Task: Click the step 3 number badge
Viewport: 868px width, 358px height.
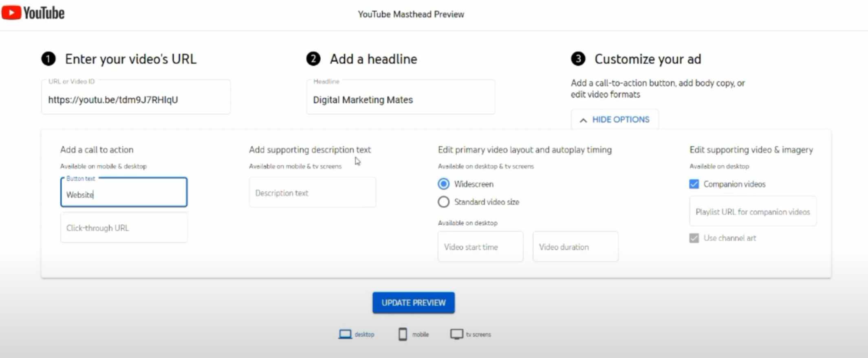Action: (578, 59)
